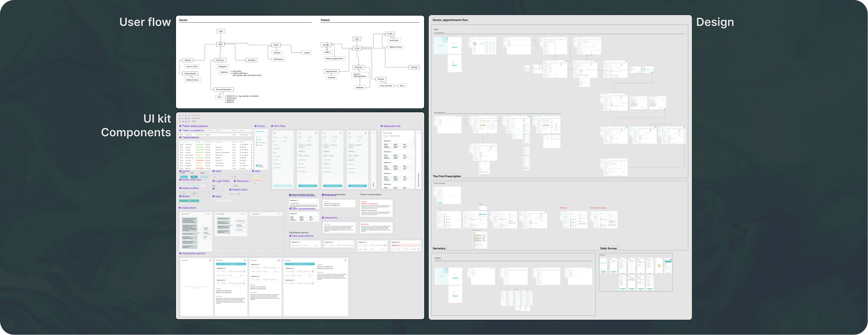Click the Medication list component icon

pos(382,126)
